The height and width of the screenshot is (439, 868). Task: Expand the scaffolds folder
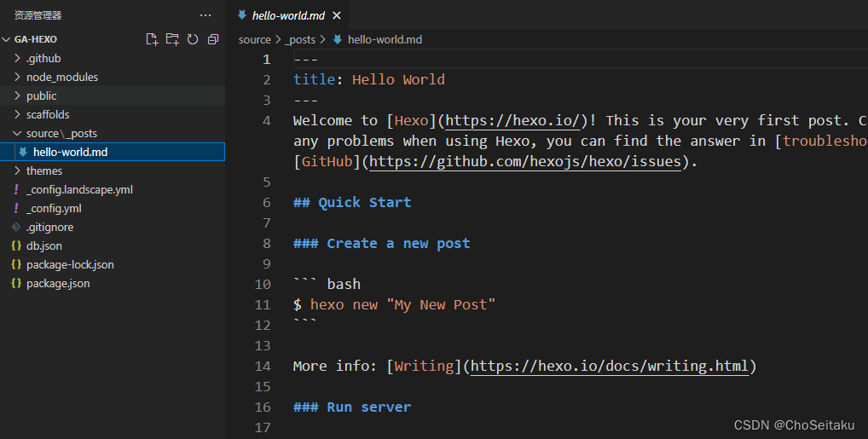click(x=17, y=114)
